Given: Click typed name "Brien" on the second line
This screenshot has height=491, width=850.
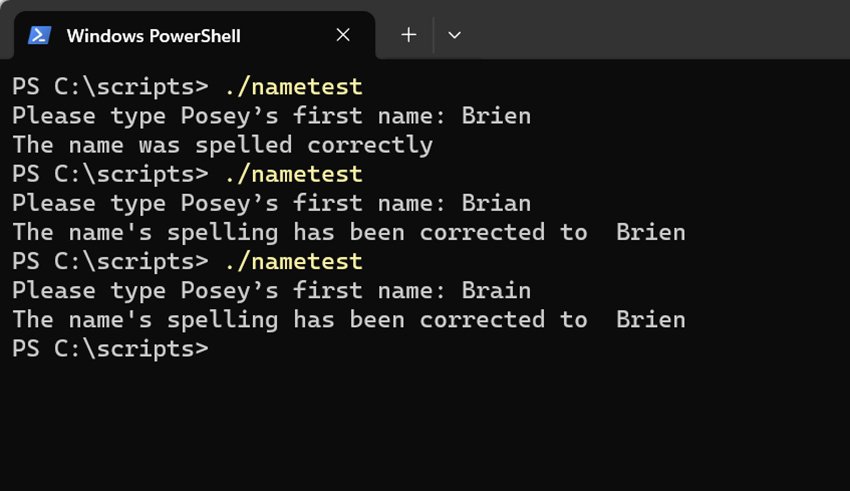Looking at the screenshot, I should click(x=496, y=116).
